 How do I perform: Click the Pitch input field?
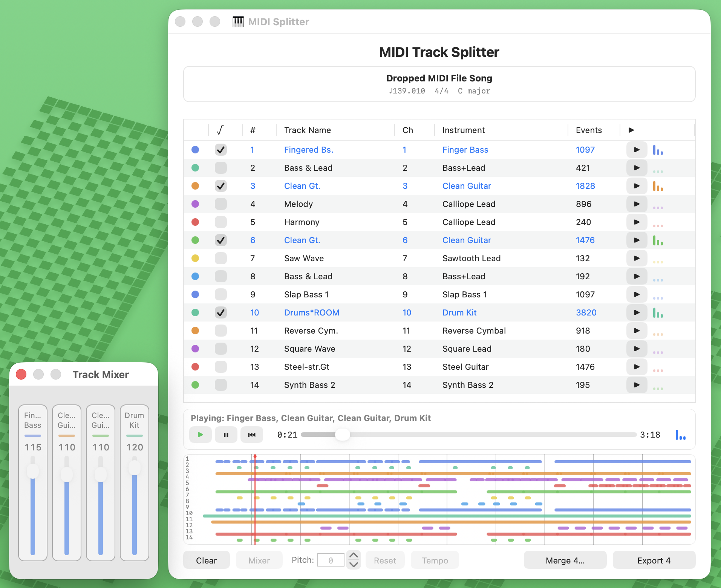(x=331, y=560)
